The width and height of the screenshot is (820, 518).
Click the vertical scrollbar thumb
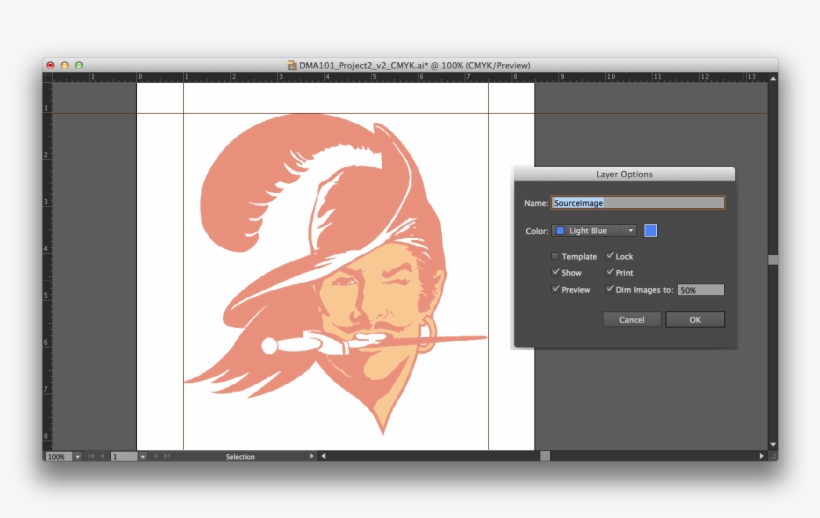[773, 260]
